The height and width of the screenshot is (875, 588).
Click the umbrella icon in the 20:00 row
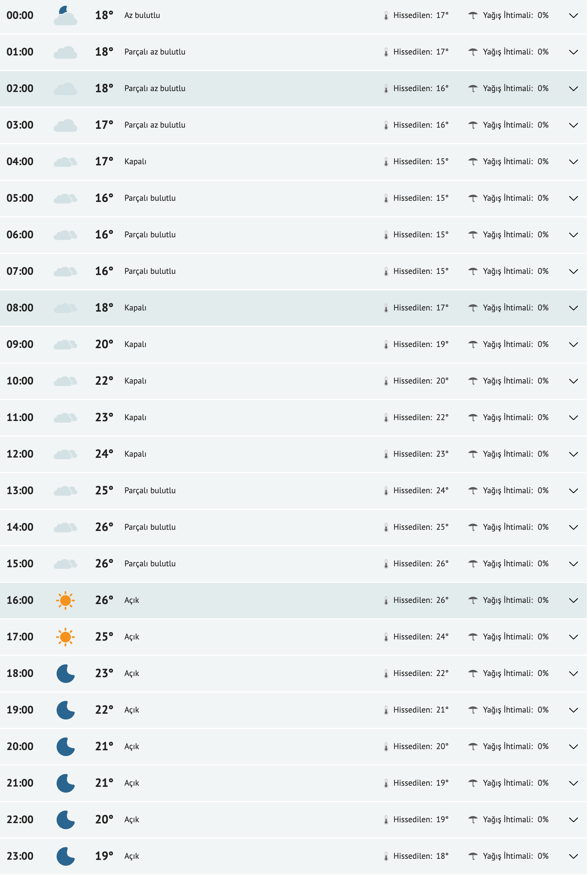coord(473,746)
